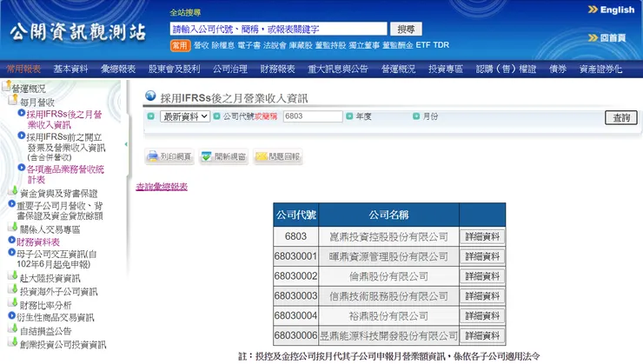Image resolution: width=643 pixels, height=364 pixels.
Task: Open the 債券 menu
Action: pyautogui.click(x=558, y=69)
